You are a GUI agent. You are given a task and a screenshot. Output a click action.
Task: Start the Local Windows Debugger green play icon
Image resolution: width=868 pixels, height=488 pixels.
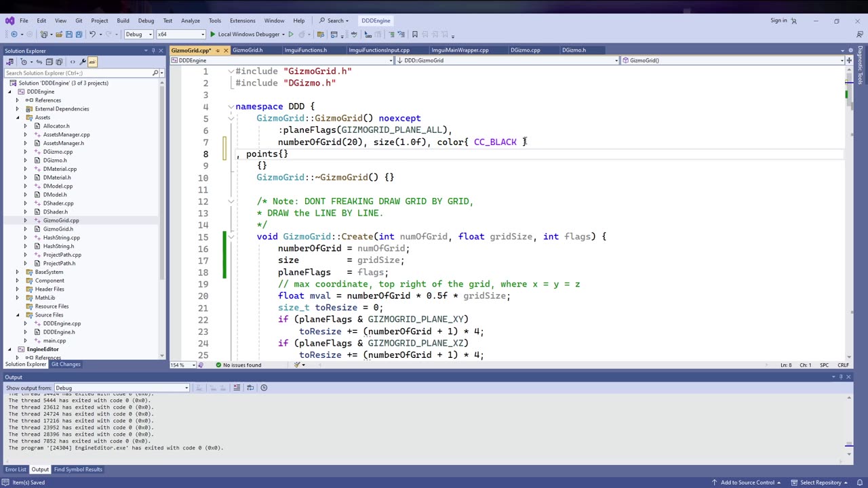point(213,34)
